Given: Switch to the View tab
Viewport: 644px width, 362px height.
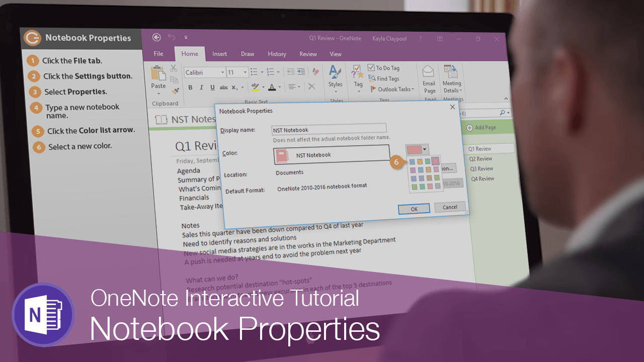Looking at the screenshot, I should click(x=336, y=54).
